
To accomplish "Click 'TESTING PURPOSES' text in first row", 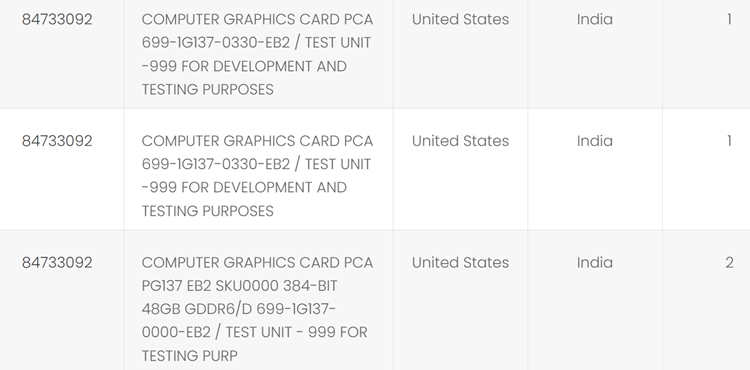I will point(208,89).
